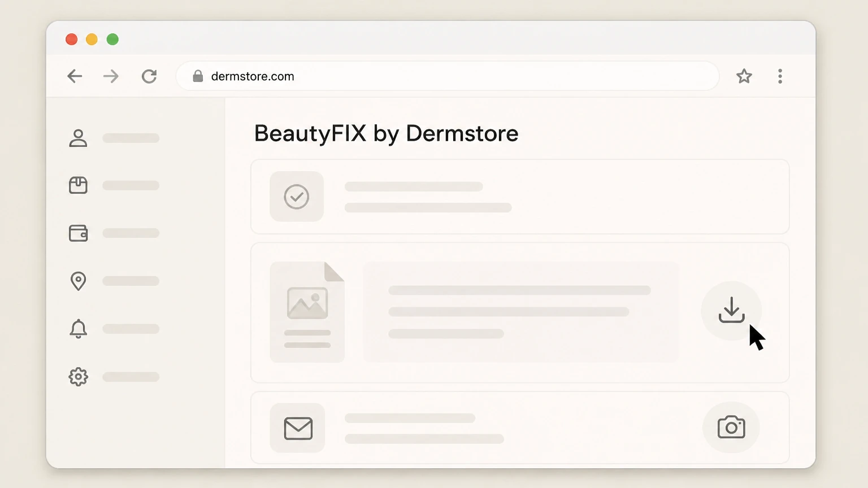The height and width of the screenshot is (488, 868).
Task: Click the download button
Action: click(731, 310)
